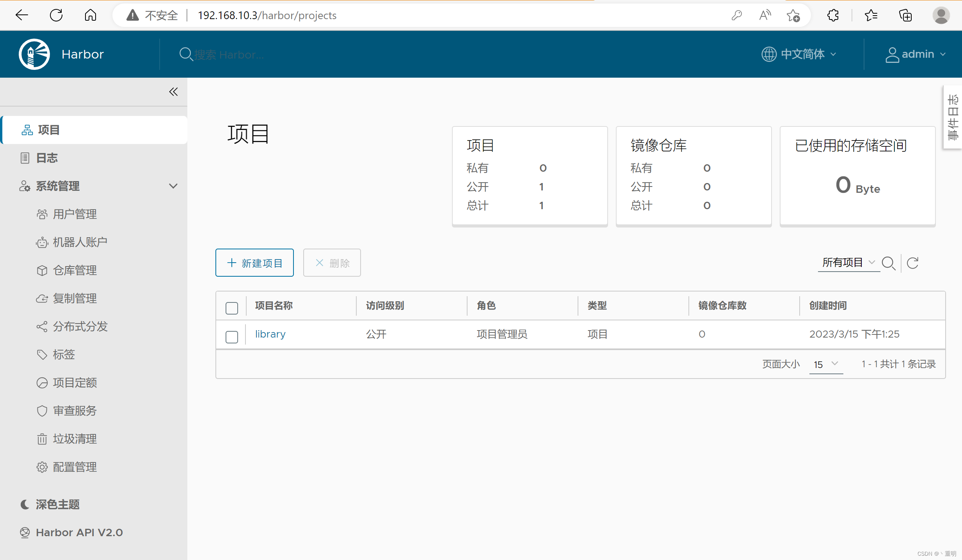This screenshot has width=962, height=560.
Task: Open the admin account dropdown
Action: coord(916,54)
